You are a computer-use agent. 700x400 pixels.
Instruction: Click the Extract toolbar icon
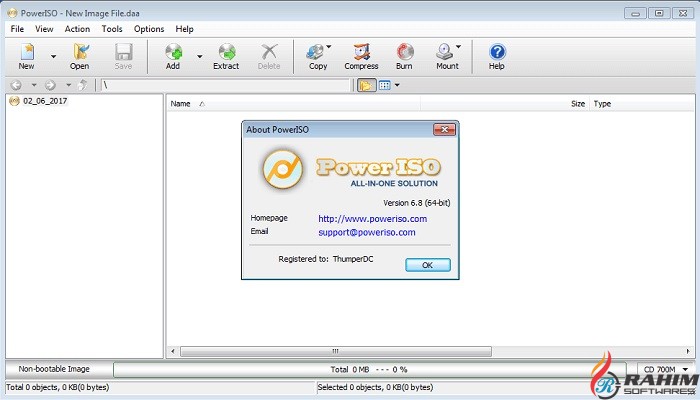[x=226, y=57]
